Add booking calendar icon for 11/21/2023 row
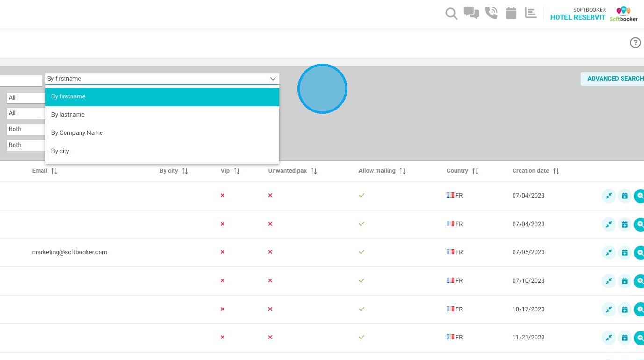 pyautogui.click(x=625, y=338)
